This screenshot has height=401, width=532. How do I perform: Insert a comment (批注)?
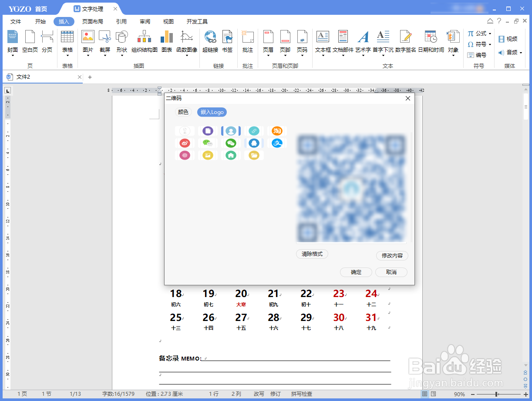coord(248,42)
